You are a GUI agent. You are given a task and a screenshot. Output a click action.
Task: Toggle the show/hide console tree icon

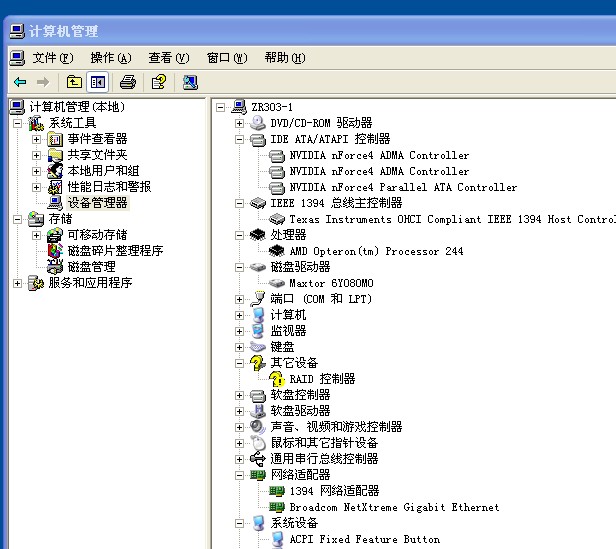click(x=98, y=82)
